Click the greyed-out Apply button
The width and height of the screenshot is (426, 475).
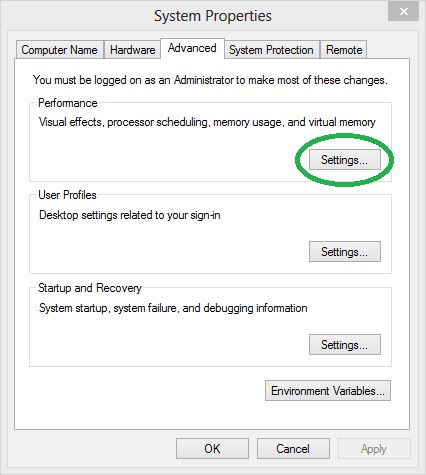click(374, 449)
